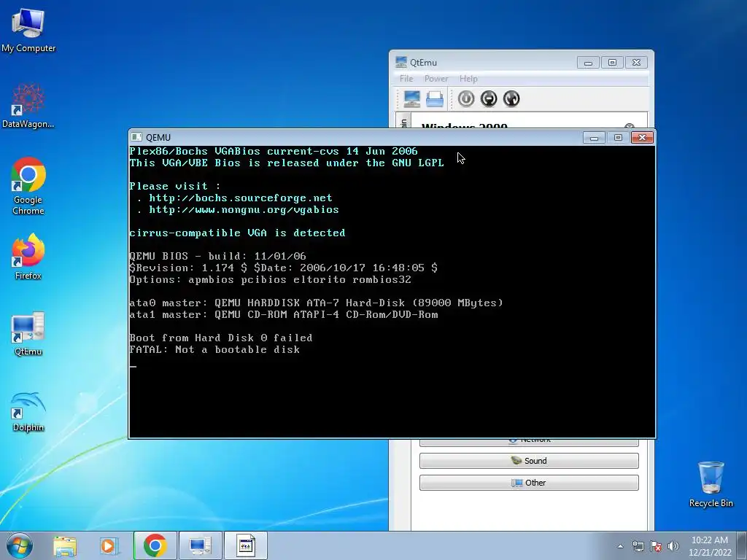Click the volume speaker tray icon

click(673, 546)
